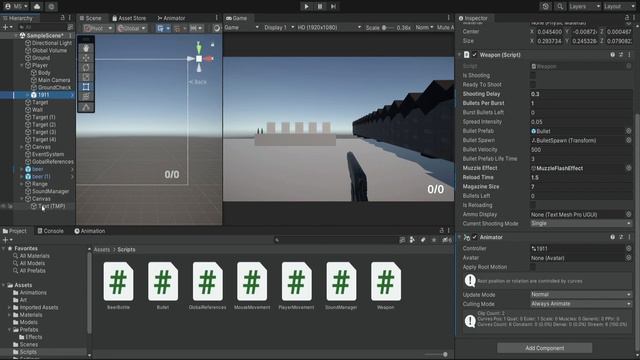Screen dimensions: 640x360
Task: Open Animator component help icon
Action: pos(612,237)
